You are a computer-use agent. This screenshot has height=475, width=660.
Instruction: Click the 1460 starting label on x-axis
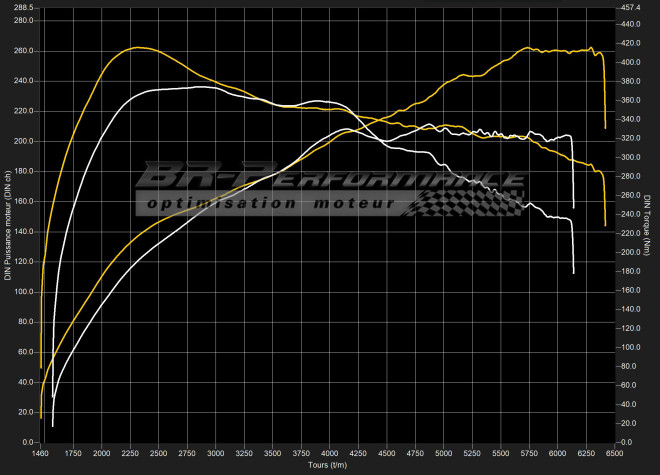(x=41, y=454)
